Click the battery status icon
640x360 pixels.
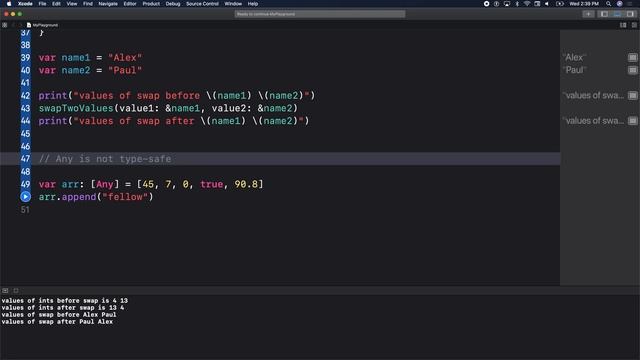pyautogui.click(x=560, y=4)
